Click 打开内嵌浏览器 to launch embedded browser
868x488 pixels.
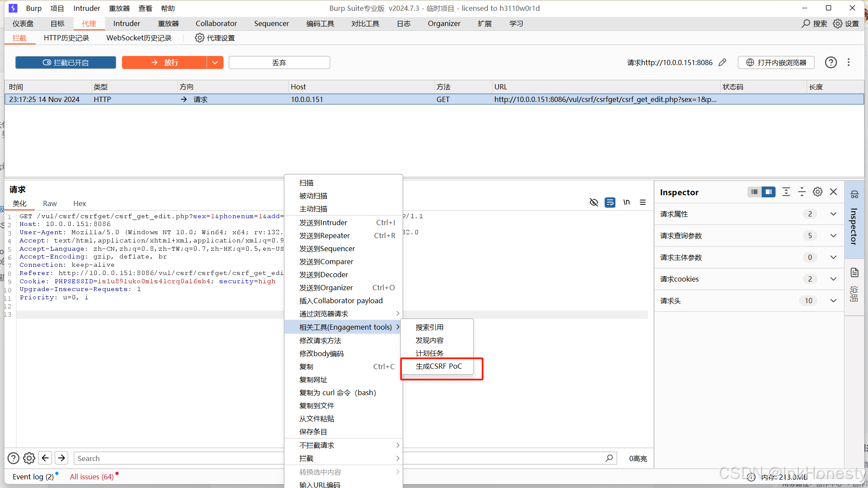[x=776, y=62]
